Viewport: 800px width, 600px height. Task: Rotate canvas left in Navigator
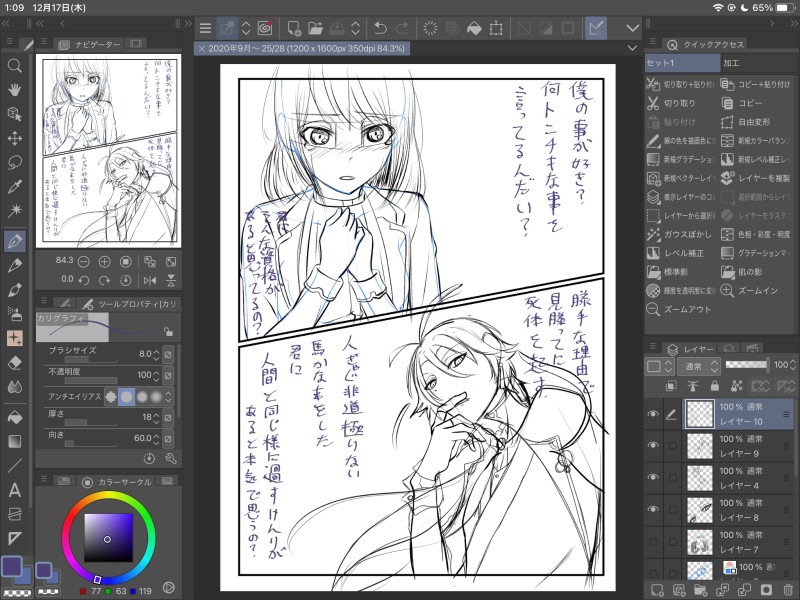click(84, 280)
